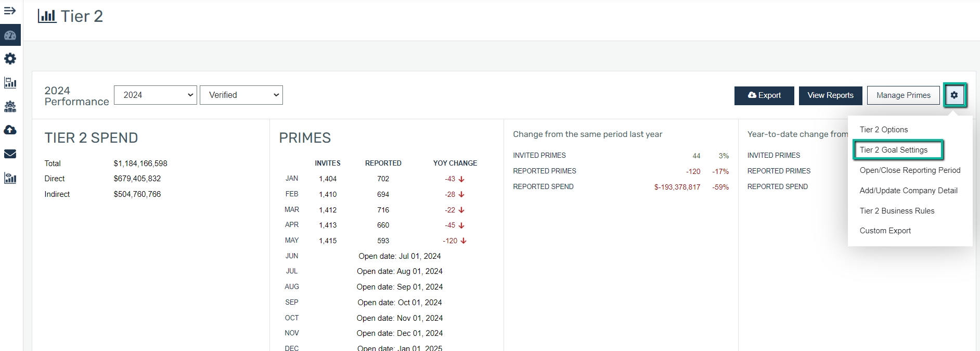Choose Add/Update Company Detail
980x351 pixels.
click(x=908, y=191)
